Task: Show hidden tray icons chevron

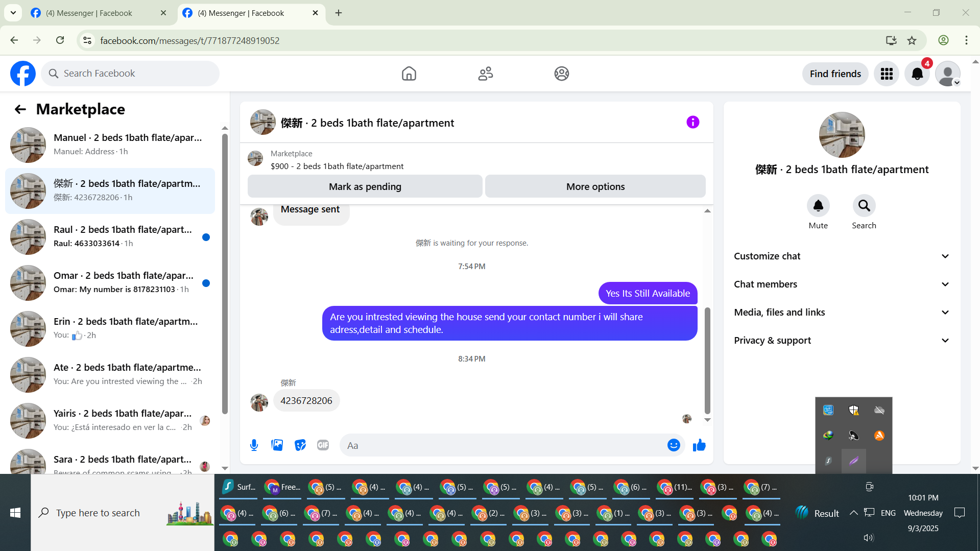Action: coord(853,513)
